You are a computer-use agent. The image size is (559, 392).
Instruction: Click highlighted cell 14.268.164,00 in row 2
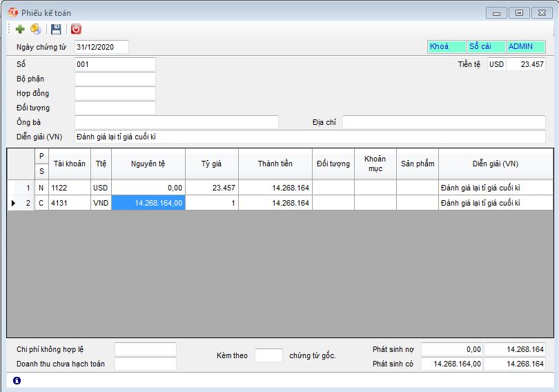click(148, 203)
